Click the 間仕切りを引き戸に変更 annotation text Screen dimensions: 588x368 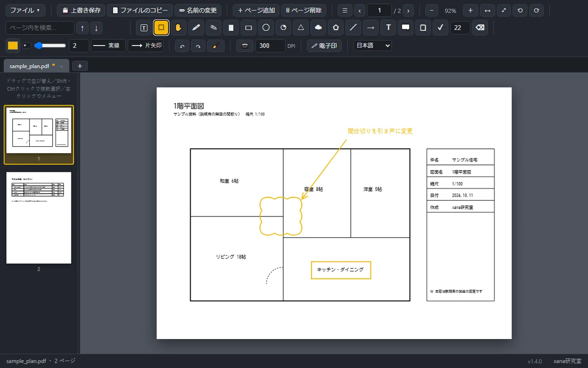(x=380, y=131)
